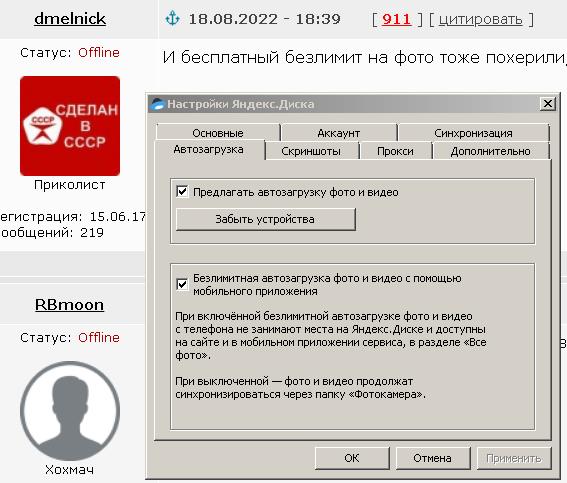Open the Скриншоты tab
The height and width of the screenshot is (483, 567).
[311, 151]
